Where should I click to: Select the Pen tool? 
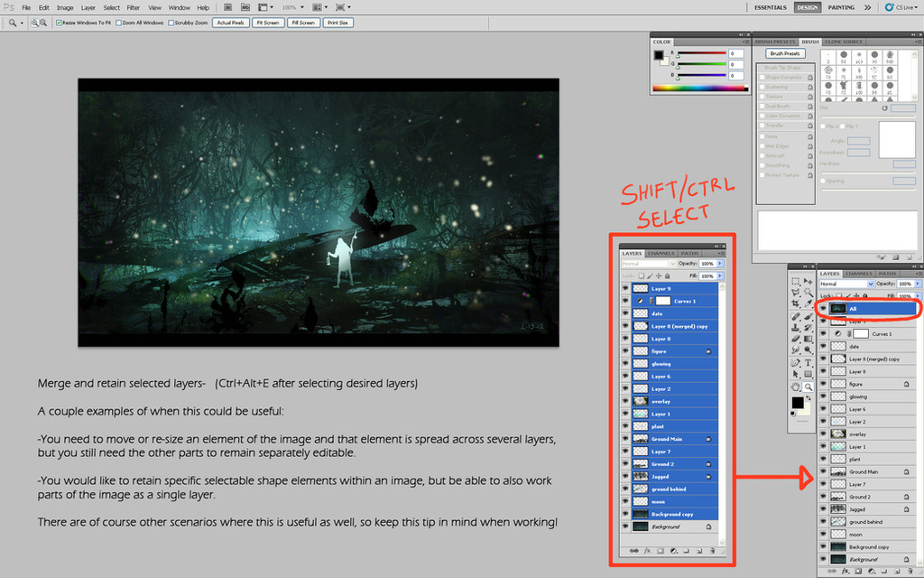click(796, 363)
